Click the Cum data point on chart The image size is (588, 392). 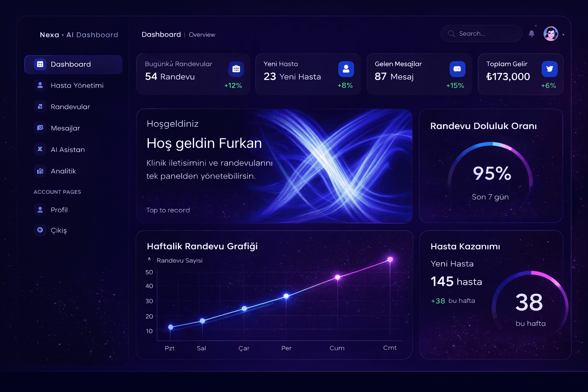(x=337, y=277)
